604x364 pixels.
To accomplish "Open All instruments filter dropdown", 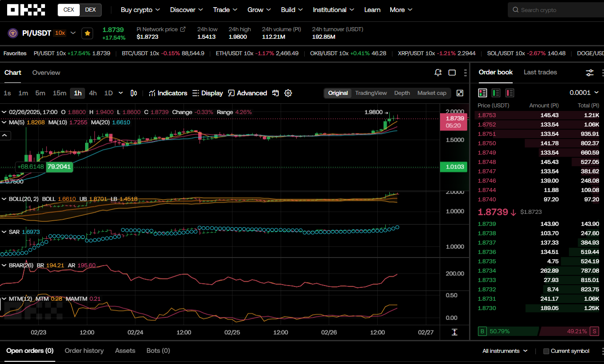I will (505, 351).
